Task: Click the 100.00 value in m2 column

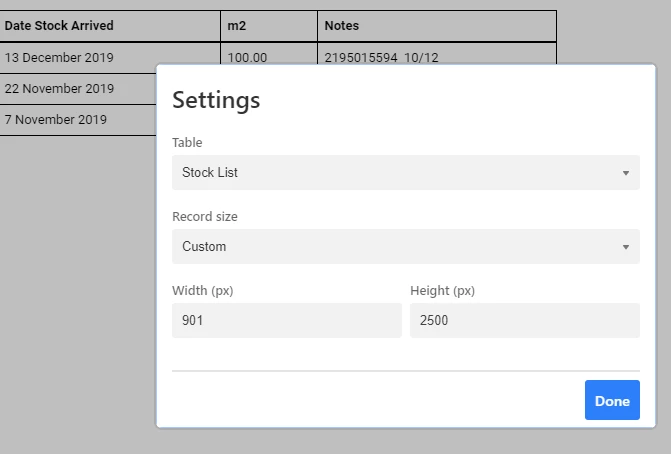Action: pyautogui.click(x=247, y=57)
